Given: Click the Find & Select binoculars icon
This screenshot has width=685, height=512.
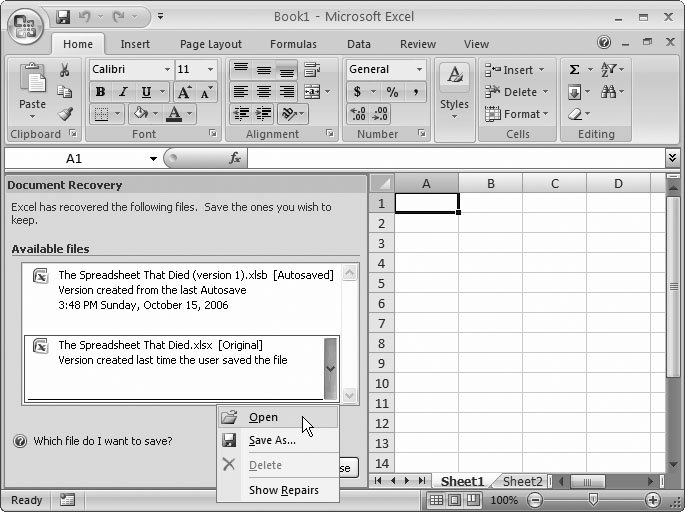Looking at the screenshot, I should [x=611, y=92].
